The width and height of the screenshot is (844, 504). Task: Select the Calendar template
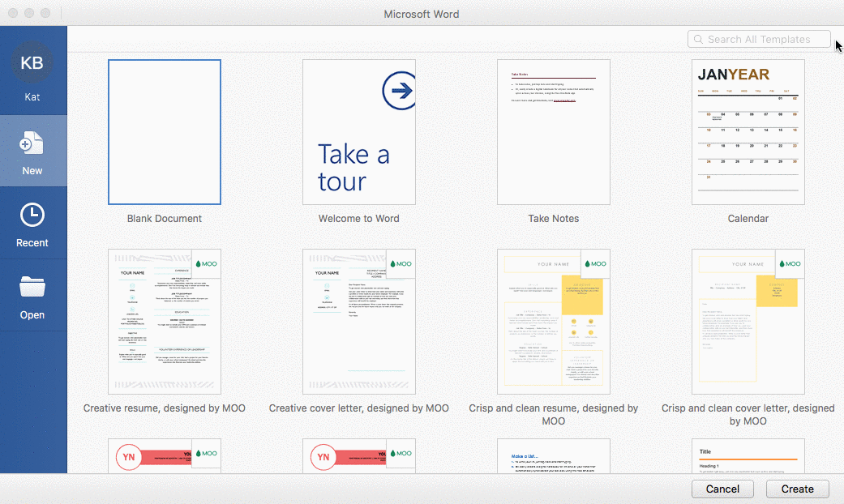coord(748,132)
